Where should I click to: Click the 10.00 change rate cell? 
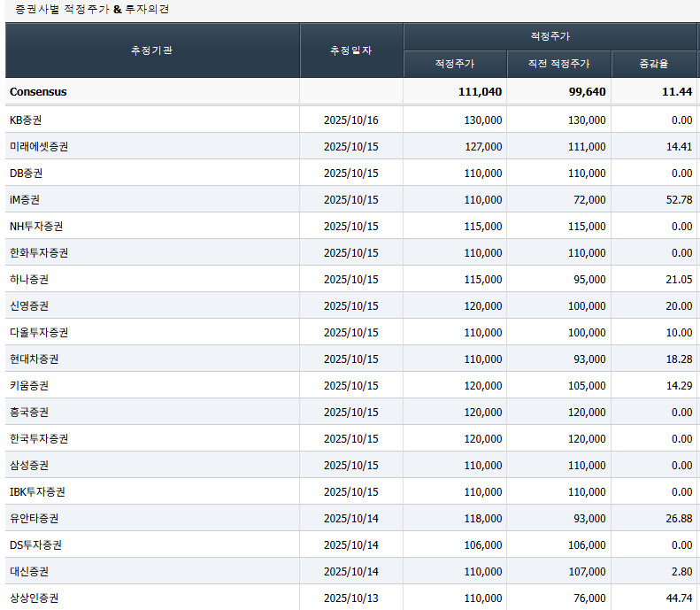coord(679,333)
